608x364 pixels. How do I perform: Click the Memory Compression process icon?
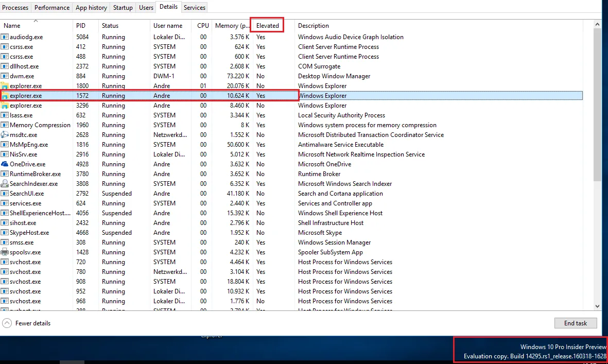pos(5,125)
